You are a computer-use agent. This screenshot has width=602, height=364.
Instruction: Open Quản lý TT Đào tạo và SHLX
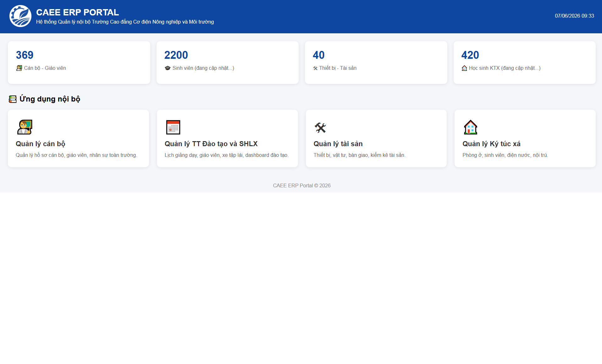coord(227,138)
